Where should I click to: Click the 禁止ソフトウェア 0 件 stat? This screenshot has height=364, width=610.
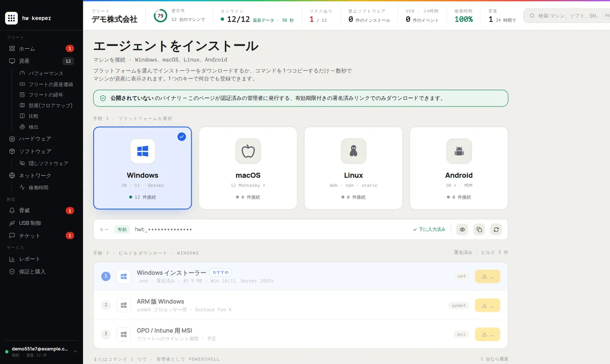pos(369,16)
